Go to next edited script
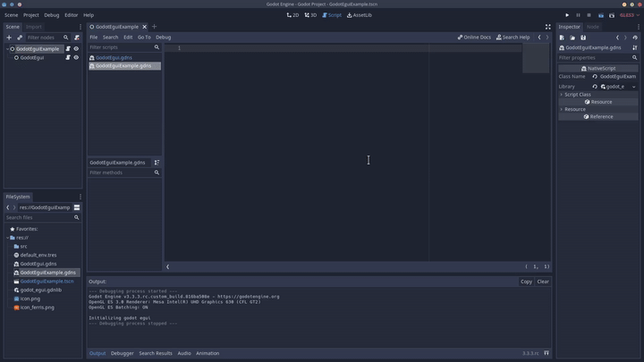This screenshot has width=644, height=362. [547, 37]
